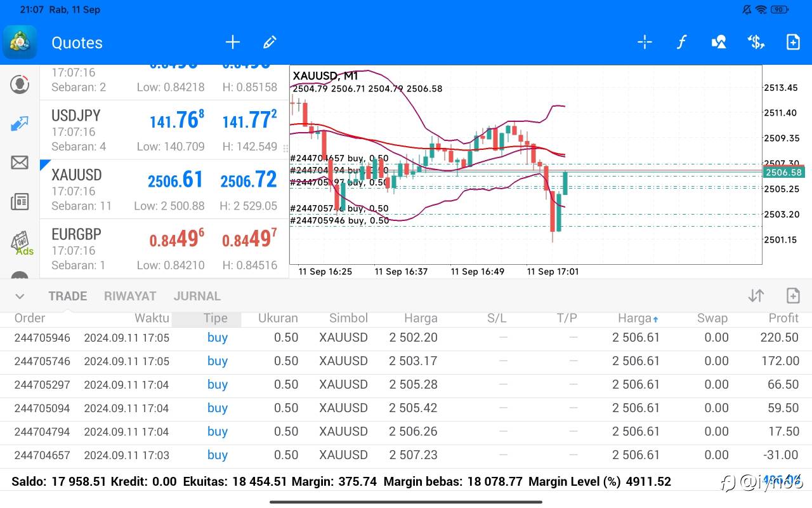Tap the current price label 2506.58 on chart
This screenshot has width=812, height=508.
[783, 173]
